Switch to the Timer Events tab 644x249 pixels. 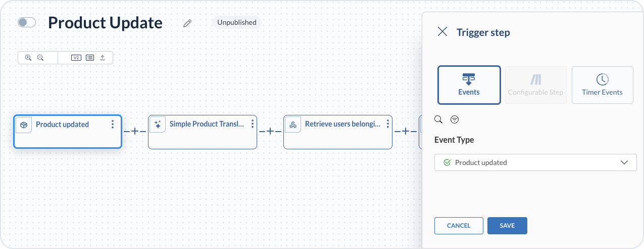click(x=602, y=85)
